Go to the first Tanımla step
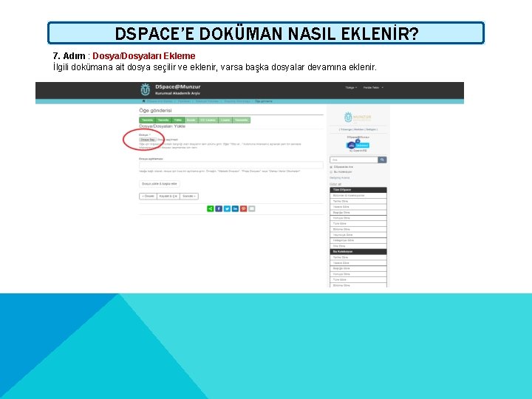Image resolution: width=532 pixels, height=399 pixels. tap(147, 120)
